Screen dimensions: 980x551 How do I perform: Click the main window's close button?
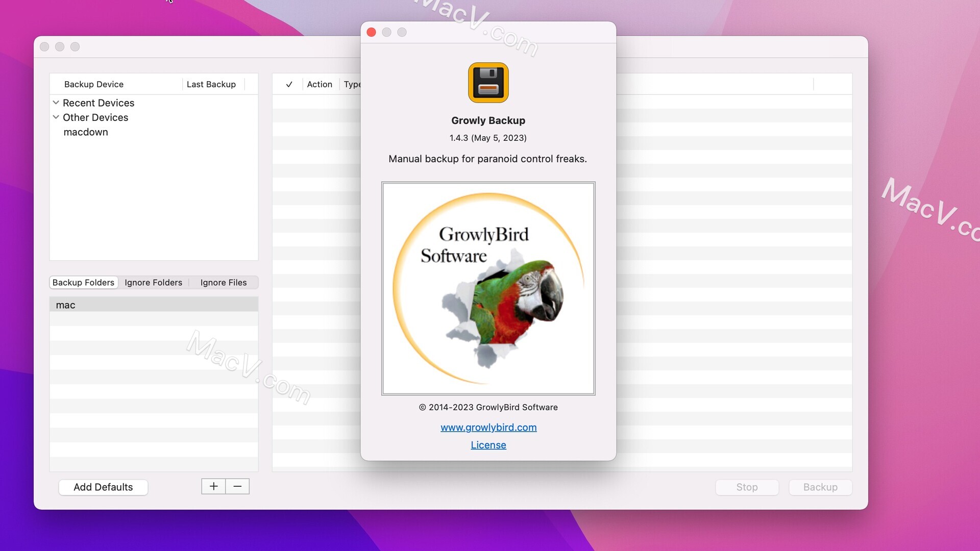tap(44, 47)
